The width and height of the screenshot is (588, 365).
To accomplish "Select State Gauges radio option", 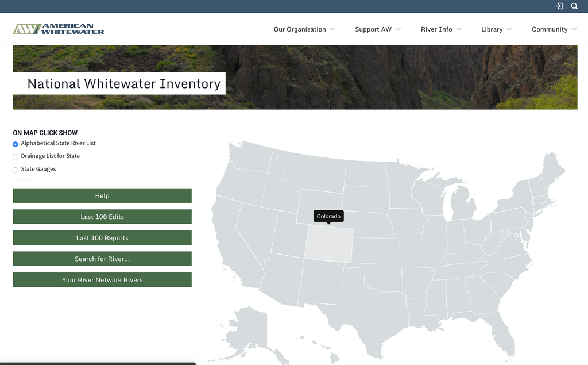I will (x=16, y=170).
